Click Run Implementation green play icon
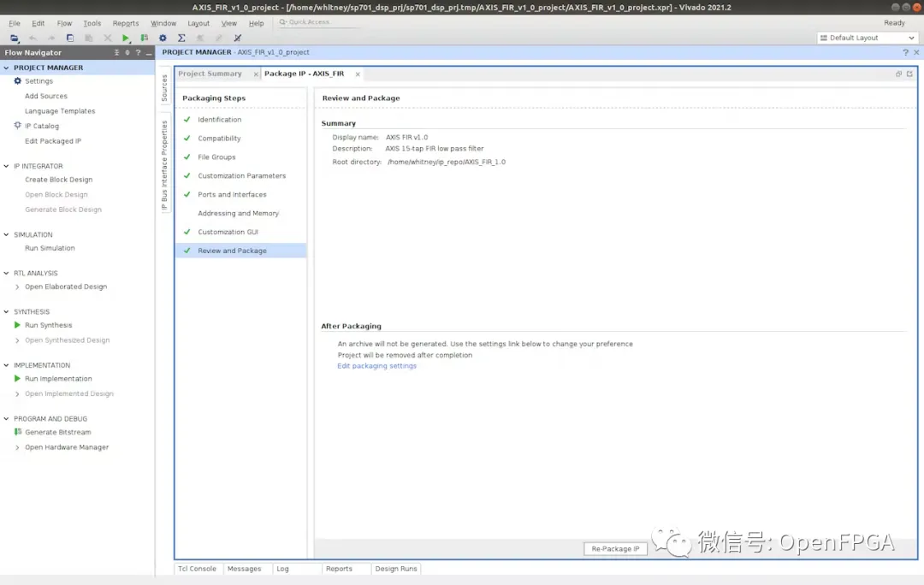The height and width of the screenshot is (585, 924). click(17, 378)
